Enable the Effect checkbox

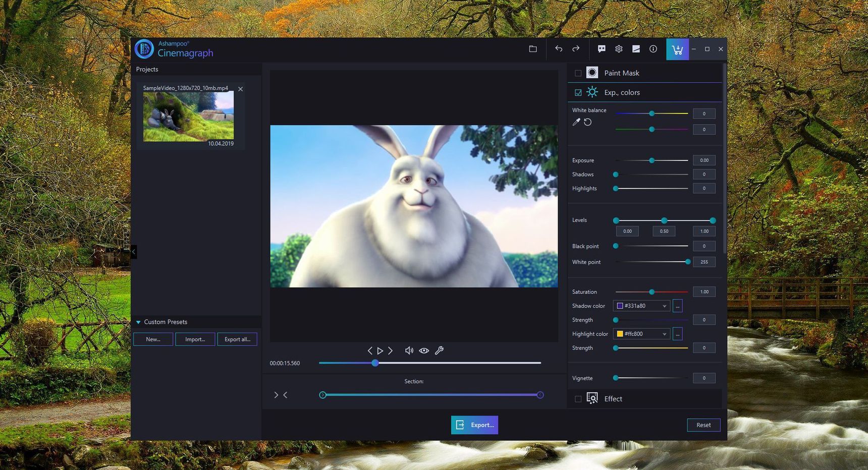click(x=578, y=399)
